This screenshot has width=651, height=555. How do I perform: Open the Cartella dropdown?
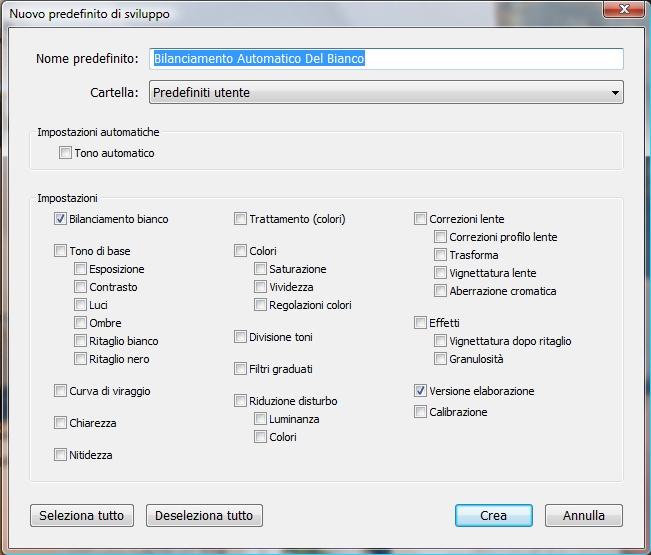coord(386,92)
